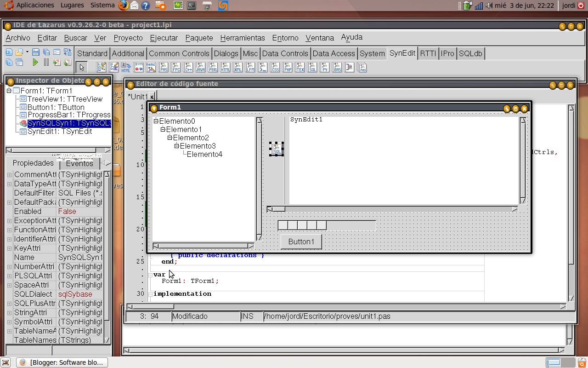Collapse Elemento0 node in form tree
The image size is (588, 368).
point(156,121)
